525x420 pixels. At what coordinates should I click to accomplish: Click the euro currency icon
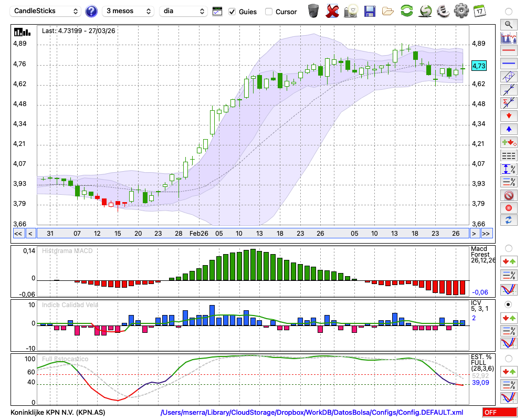[x=443, y=11]
